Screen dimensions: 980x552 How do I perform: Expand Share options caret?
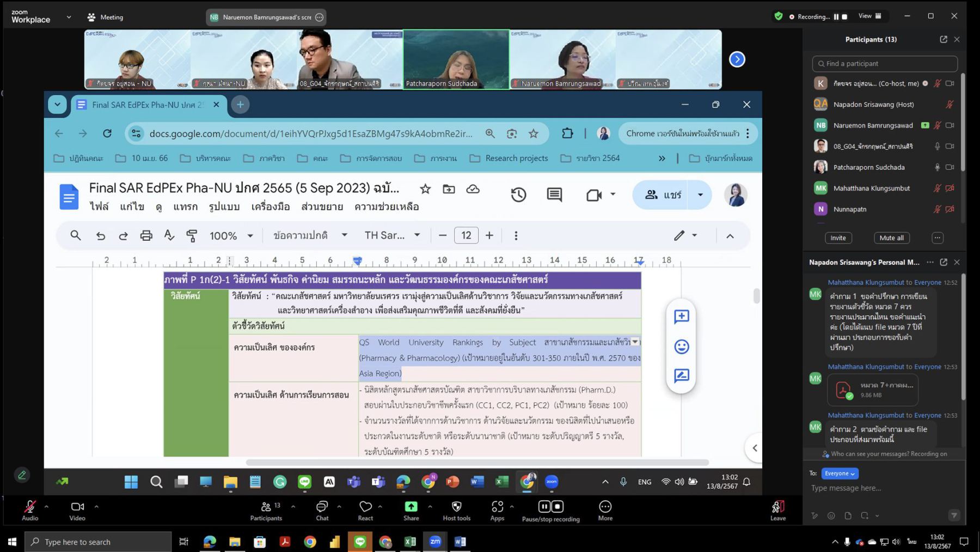pos(430,506)
